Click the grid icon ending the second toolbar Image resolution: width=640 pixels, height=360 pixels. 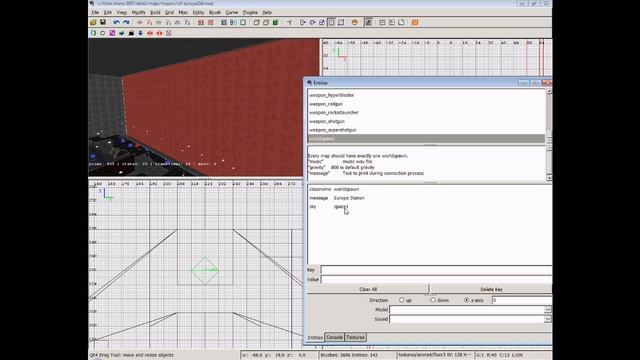tap(169, 33)
